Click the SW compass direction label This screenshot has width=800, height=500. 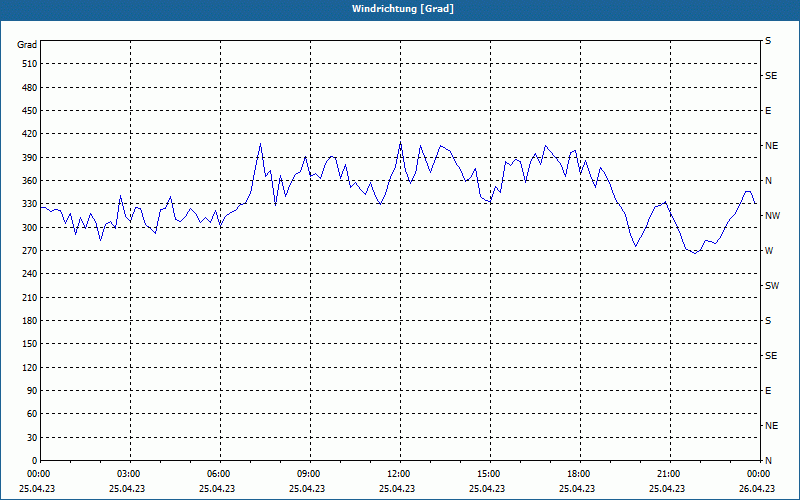772,286
